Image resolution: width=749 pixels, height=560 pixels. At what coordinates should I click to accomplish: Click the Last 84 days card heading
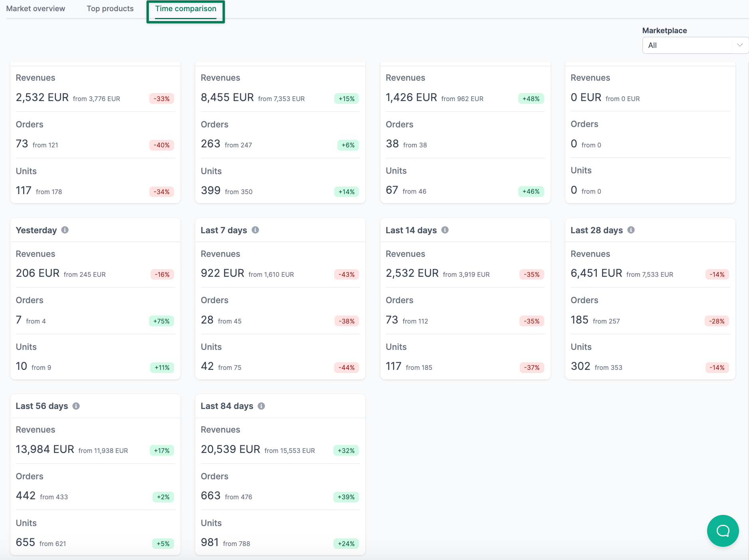(227, 406)
